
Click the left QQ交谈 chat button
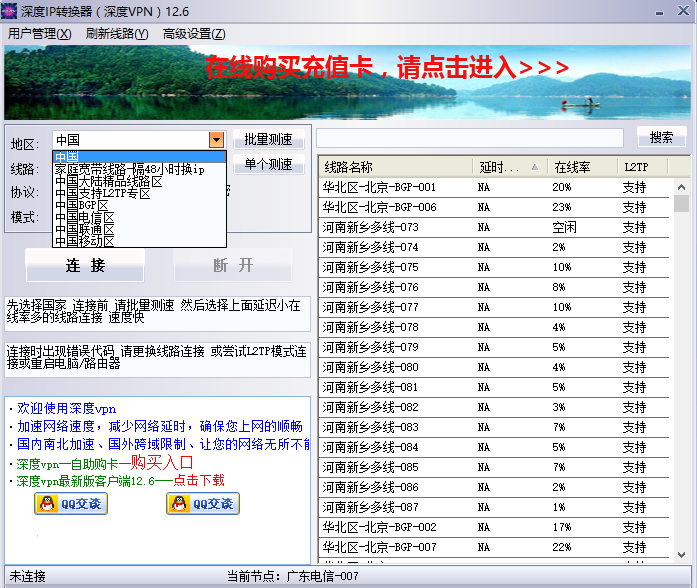point(71,504)
